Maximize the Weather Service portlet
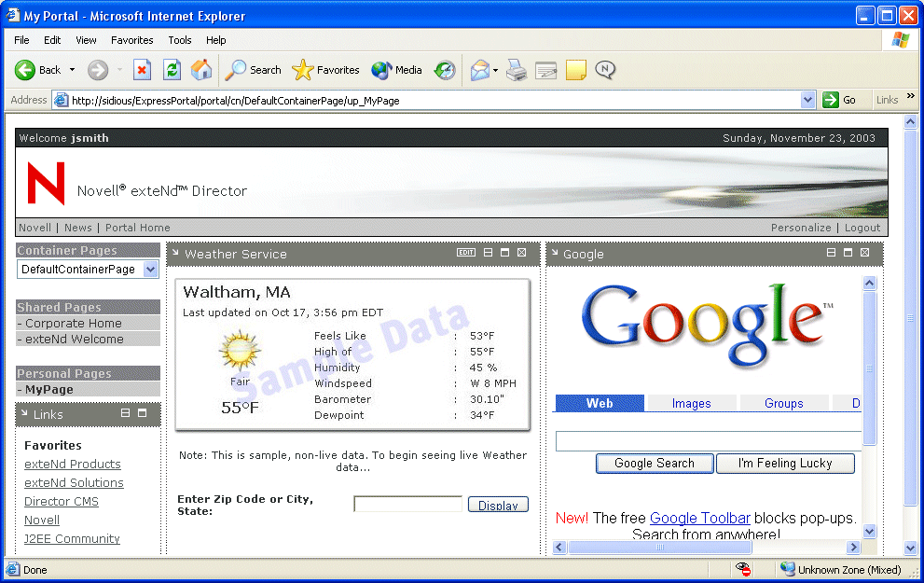The height and width of the screenshot is (583, 924). (x=505, y=252)
